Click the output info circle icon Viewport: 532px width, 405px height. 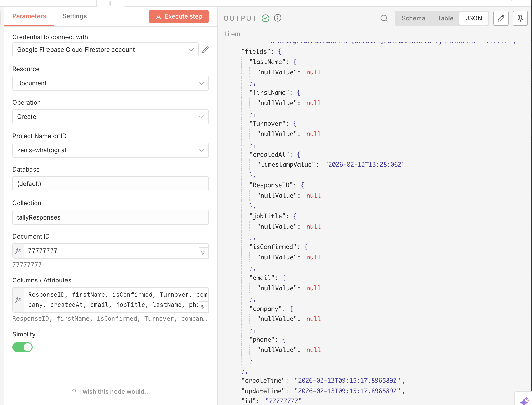tap(278, 18)
